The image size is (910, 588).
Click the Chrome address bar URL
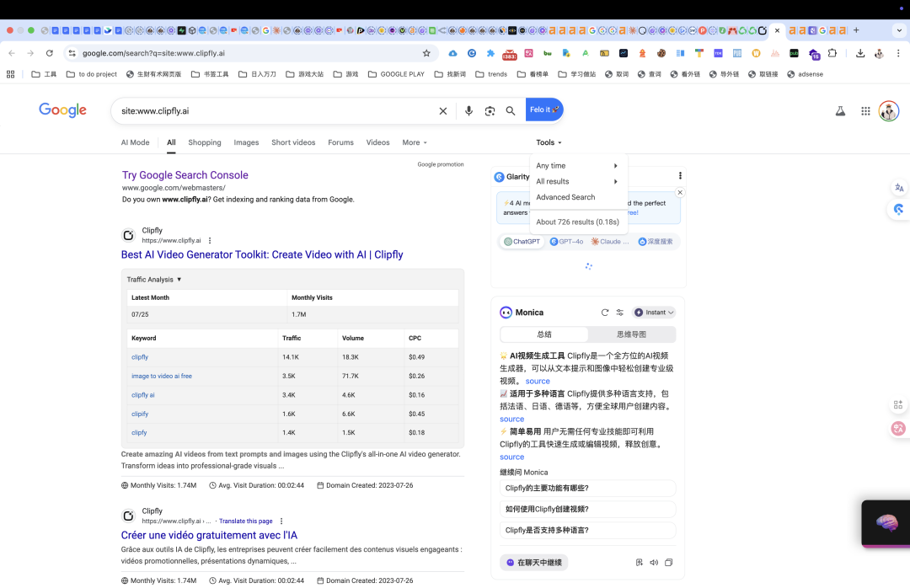[x=153, y=53]
